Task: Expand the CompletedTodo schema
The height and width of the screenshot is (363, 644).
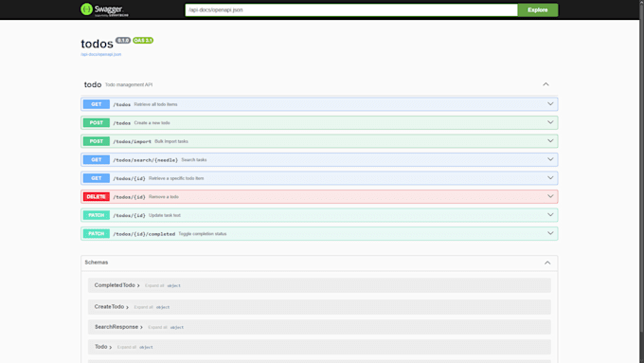Action: point(117,285)
